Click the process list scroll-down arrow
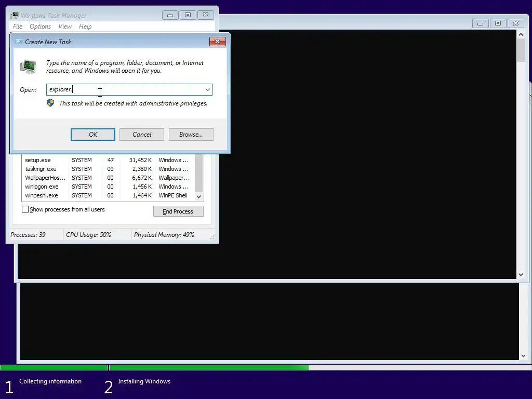This screenshot has height=399, width=532. [x=199, y=196]
